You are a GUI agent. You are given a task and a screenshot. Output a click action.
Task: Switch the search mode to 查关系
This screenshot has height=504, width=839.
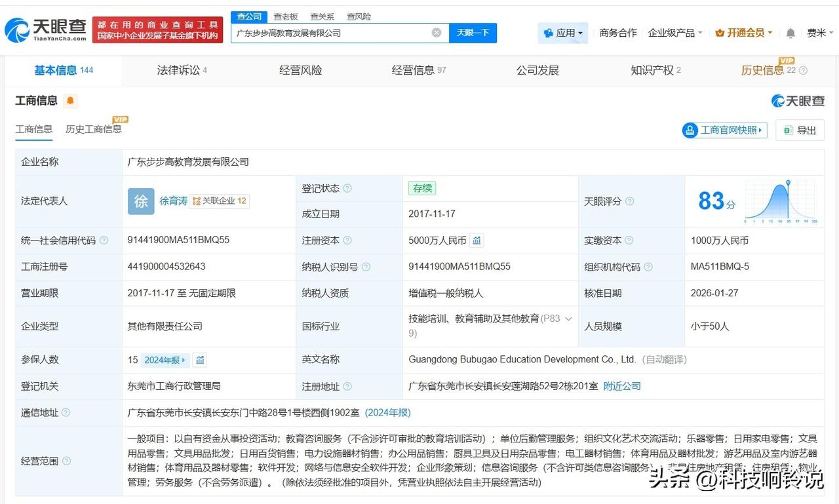point(322,16)
